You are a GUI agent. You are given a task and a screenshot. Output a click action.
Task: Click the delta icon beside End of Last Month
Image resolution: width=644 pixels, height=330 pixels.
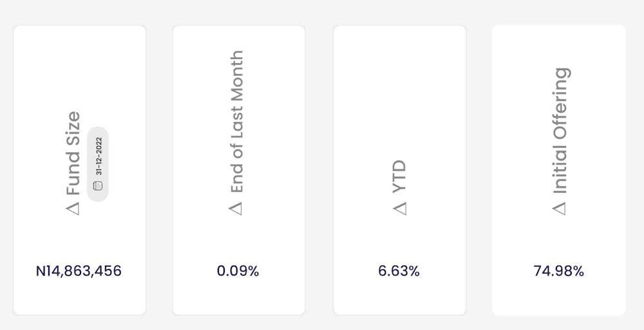point(236,208)
